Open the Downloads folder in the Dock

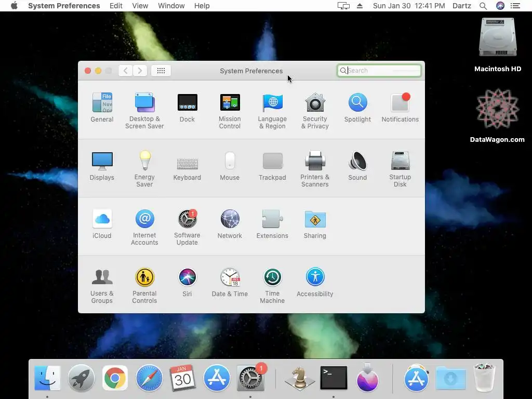[450, 378]
